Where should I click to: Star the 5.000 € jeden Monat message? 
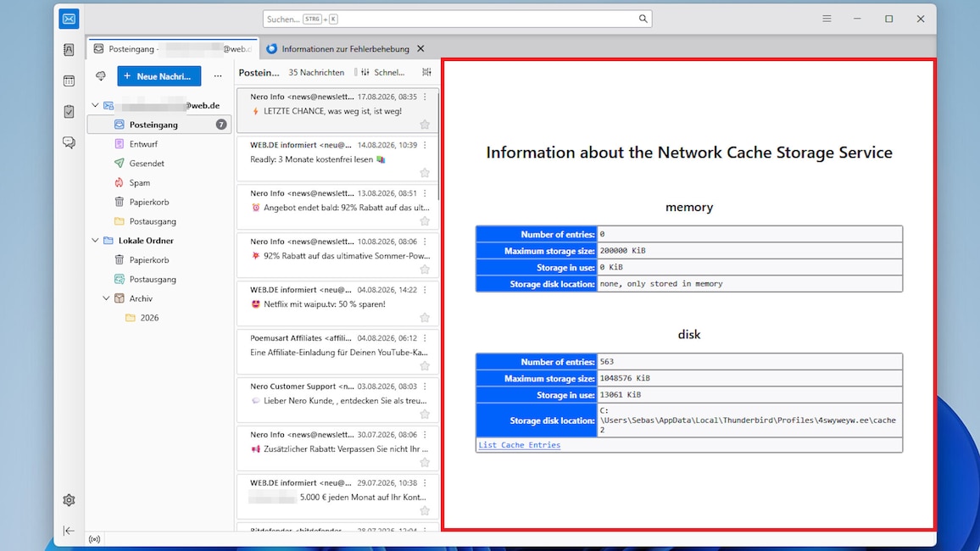coord(425,510)
